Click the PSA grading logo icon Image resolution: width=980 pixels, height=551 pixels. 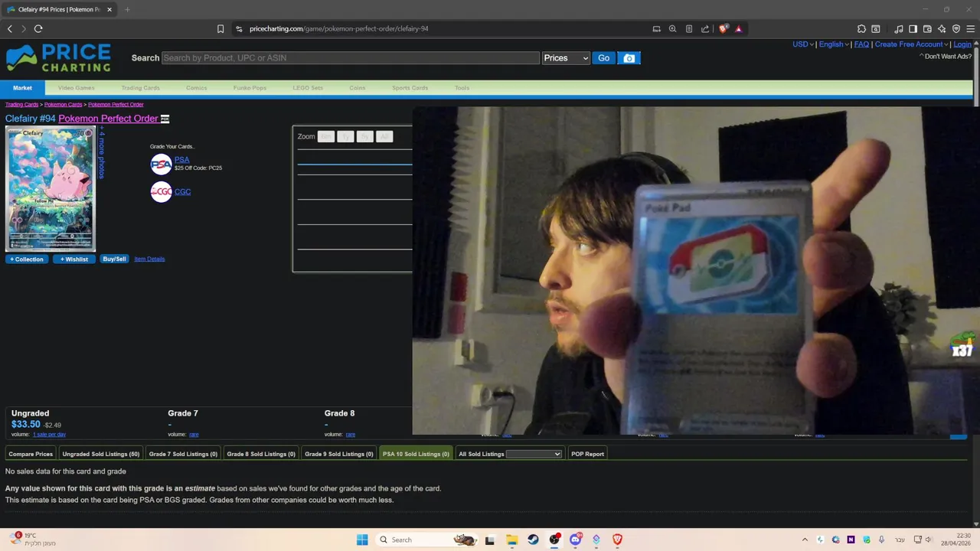pos(161,164)
